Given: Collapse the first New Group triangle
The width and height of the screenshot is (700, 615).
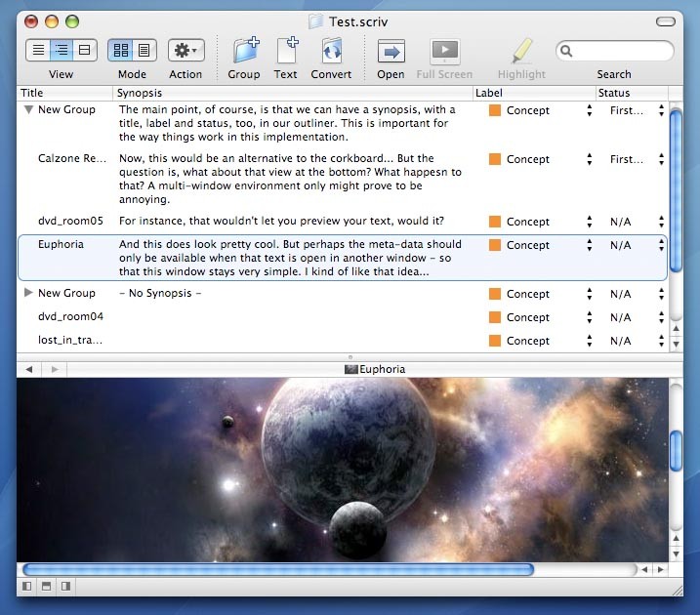Looking at the screenshot, I should pos(28,110).
